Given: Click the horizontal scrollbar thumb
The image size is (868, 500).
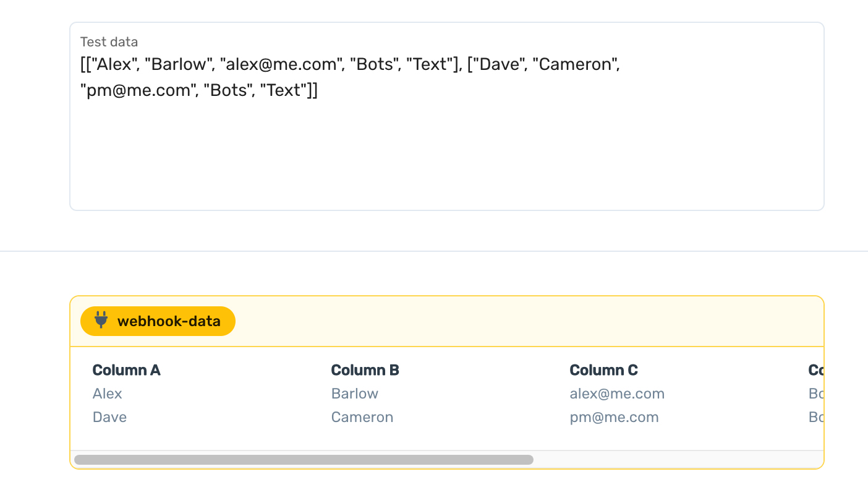Looking at the screenshot, I should click(303, 459).
